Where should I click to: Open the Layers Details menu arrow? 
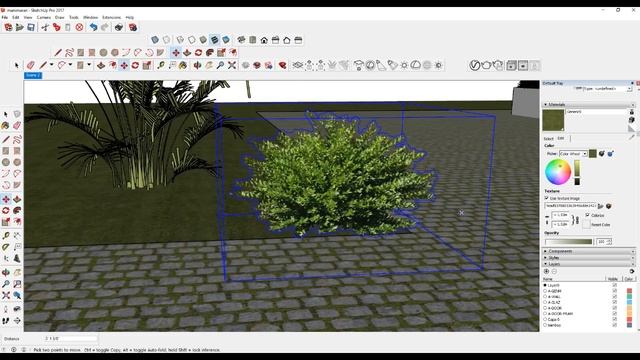tap(632, 271)
